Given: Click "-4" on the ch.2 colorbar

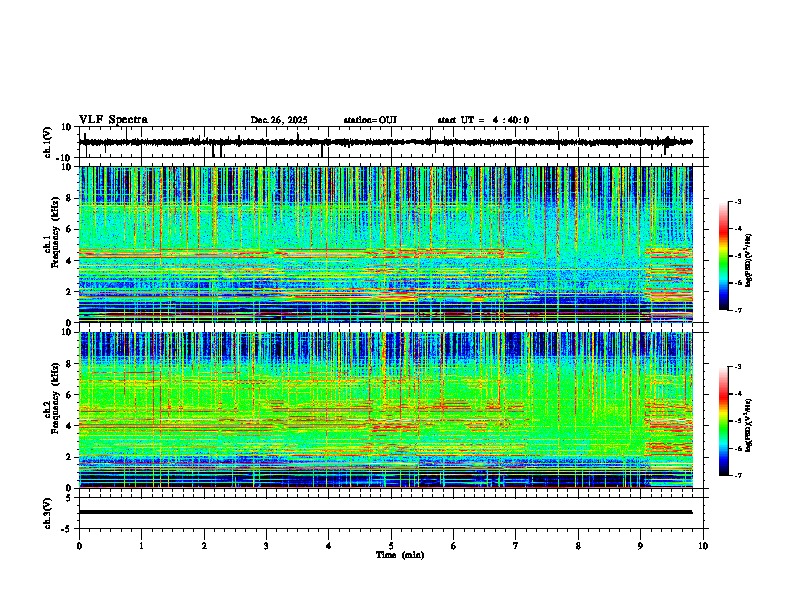Looking at the screenshot, I should [x=737, y=394].
